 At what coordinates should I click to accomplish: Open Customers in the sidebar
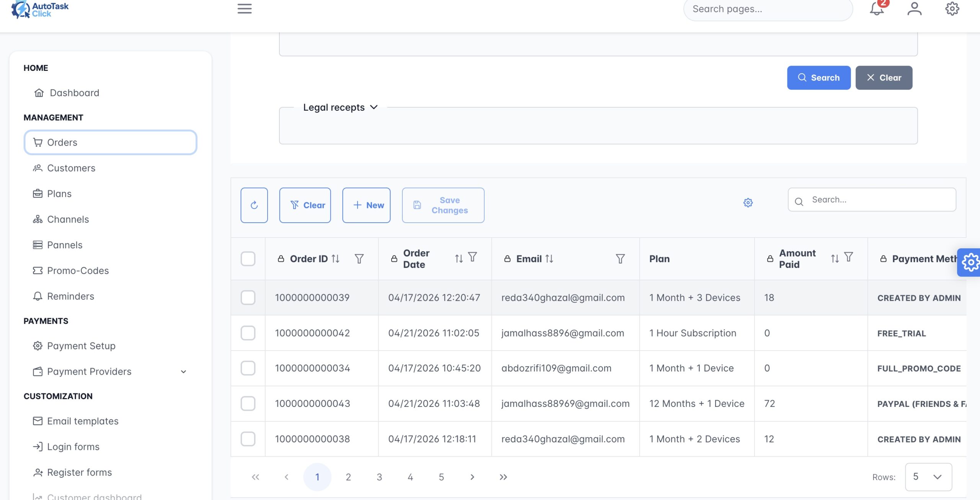coord(110,168)
